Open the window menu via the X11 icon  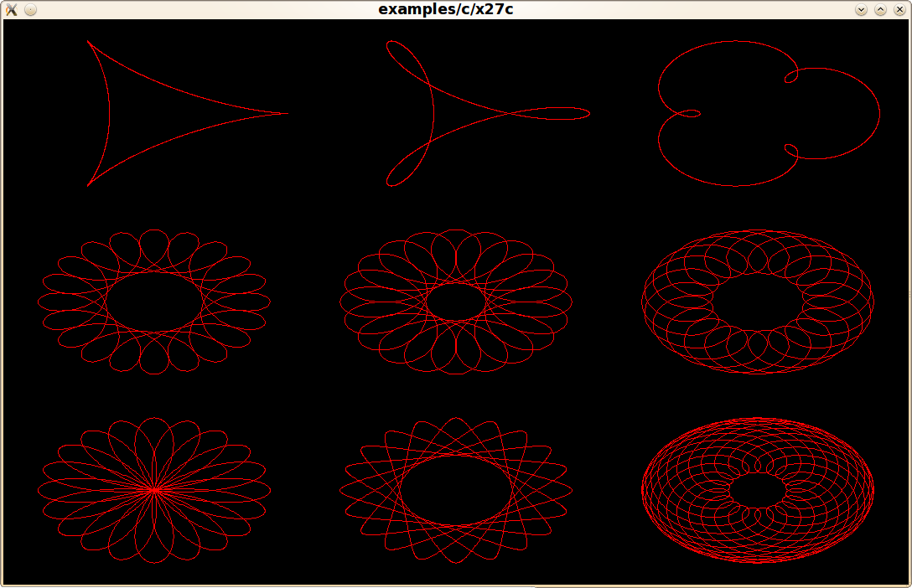[x=11, y=9]
